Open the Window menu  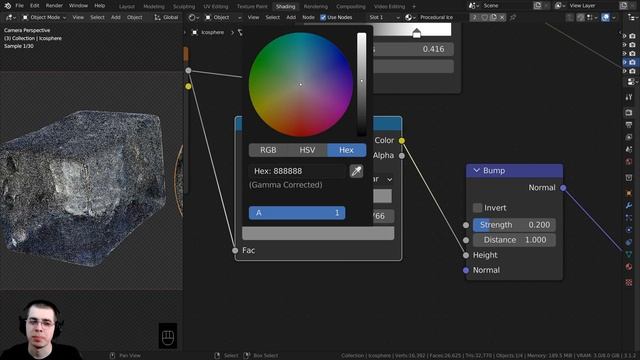78,6
